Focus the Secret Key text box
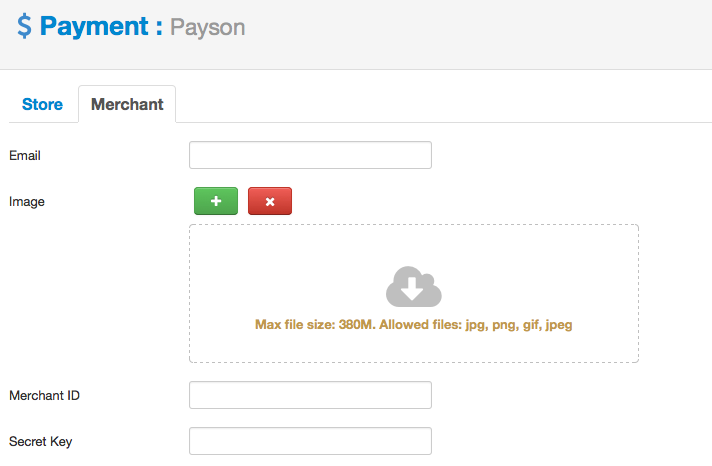Image resolution: width=712 pixels, height=466 pixels. [310, 441]
